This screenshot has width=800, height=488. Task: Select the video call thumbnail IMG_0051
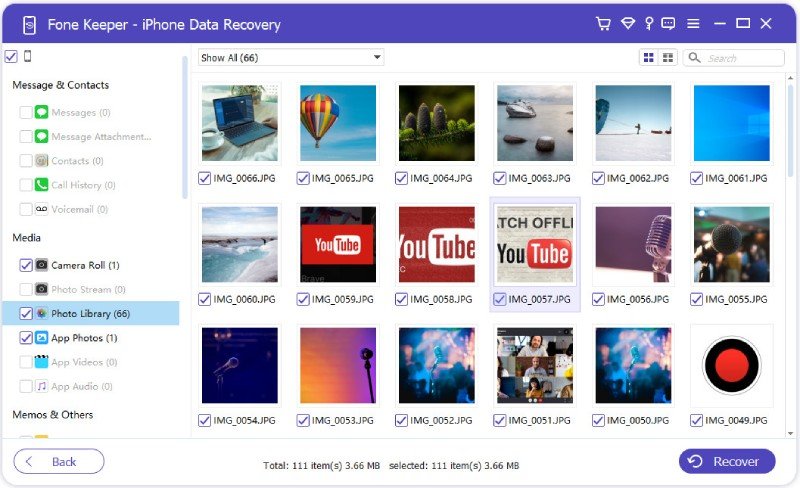(535, 365)
